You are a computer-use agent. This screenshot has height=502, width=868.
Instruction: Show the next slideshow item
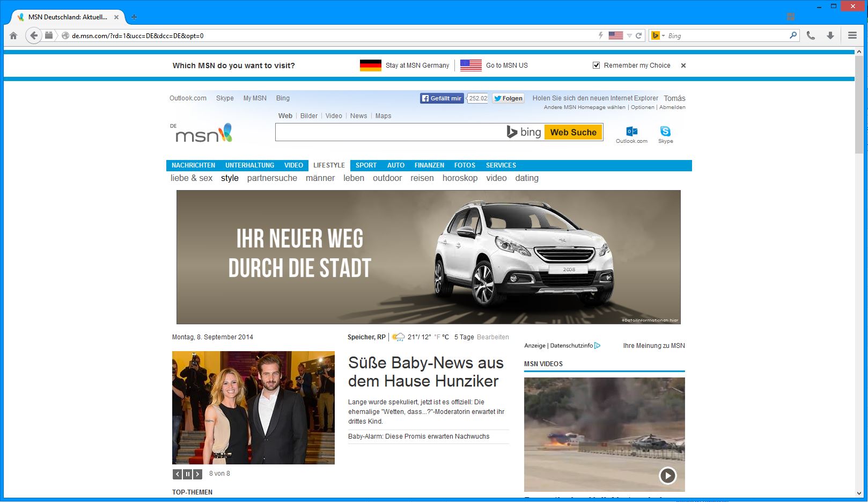(x=197, y=474)
